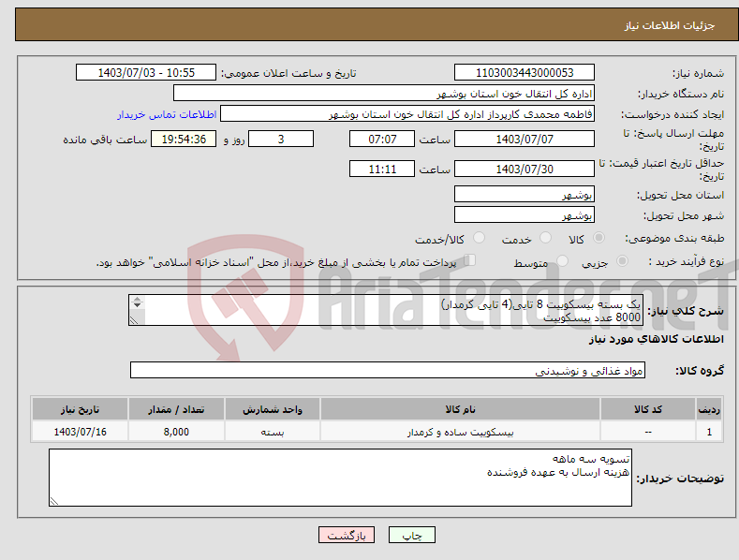Click the price validity date 1403/07/30
The image size is (739, 560).
525,169
